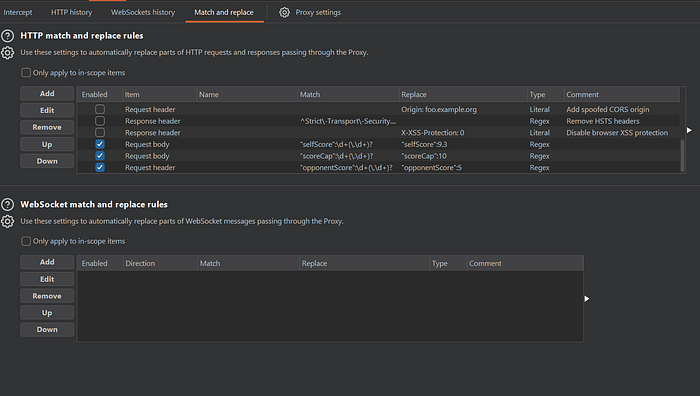Disable the scoreCap request body rule

point(100,156)
